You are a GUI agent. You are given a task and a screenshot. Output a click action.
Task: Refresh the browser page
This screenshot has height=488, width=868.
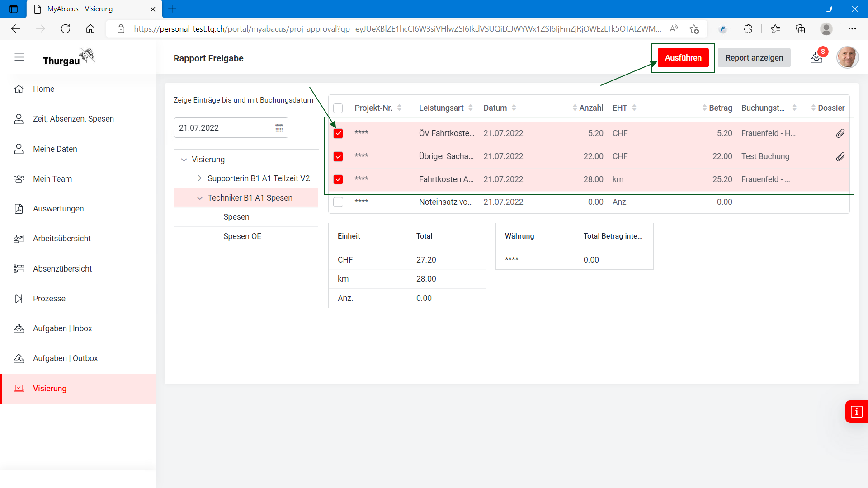coord(66,29)
